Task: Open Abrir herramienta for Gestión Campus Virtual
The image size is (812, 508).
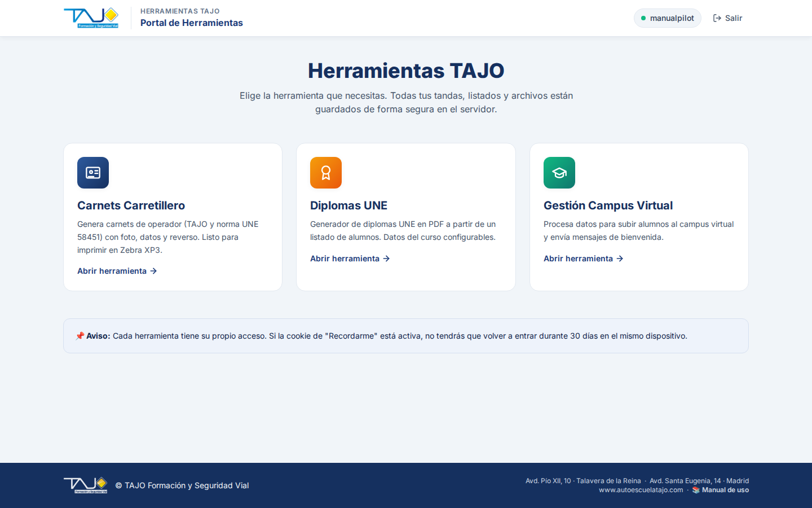Action: [584, 259]
